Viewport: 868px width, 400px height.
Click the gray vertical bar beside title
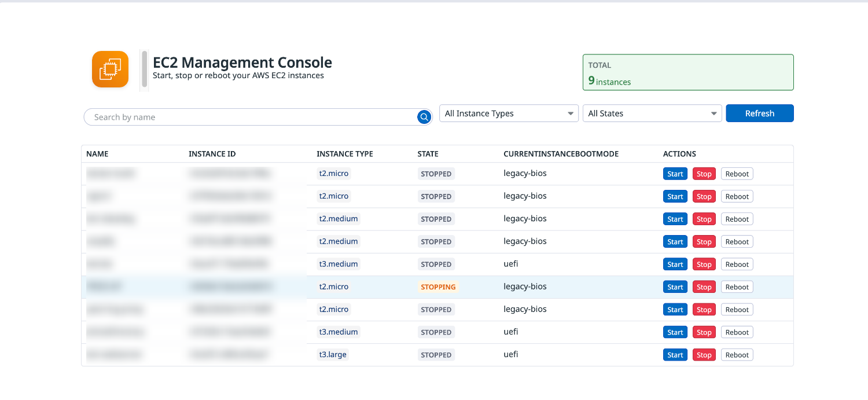tap(144, 69)
